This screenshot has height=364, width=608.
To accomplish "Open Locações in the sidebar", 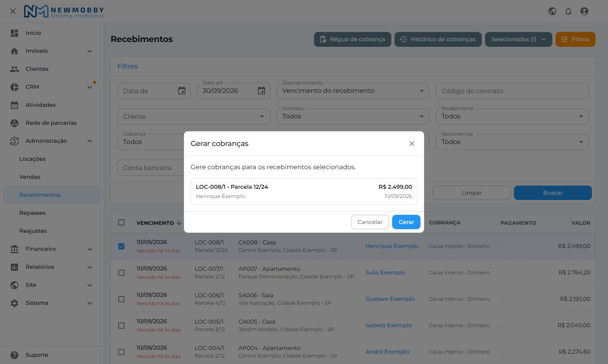I will [52, 159].
